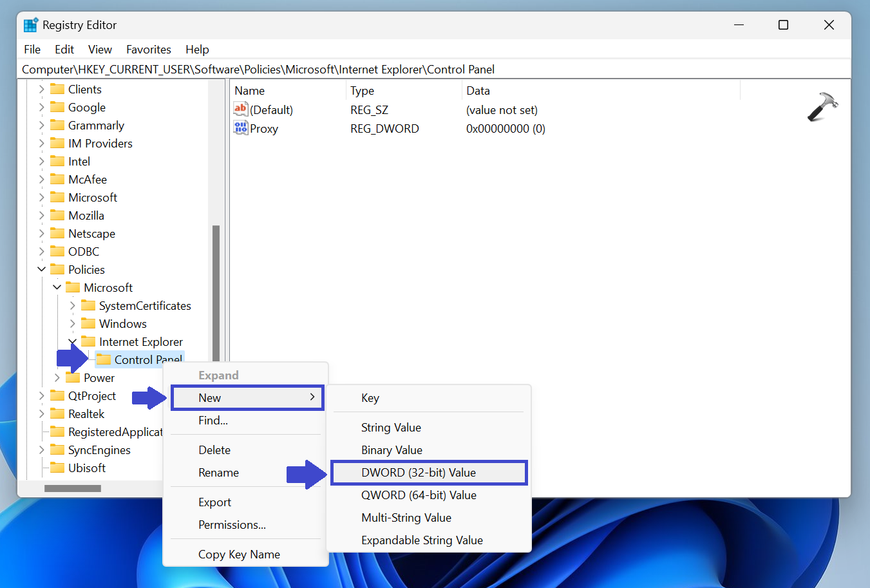Click the SystemCertificates folder icon

point(88,305)
